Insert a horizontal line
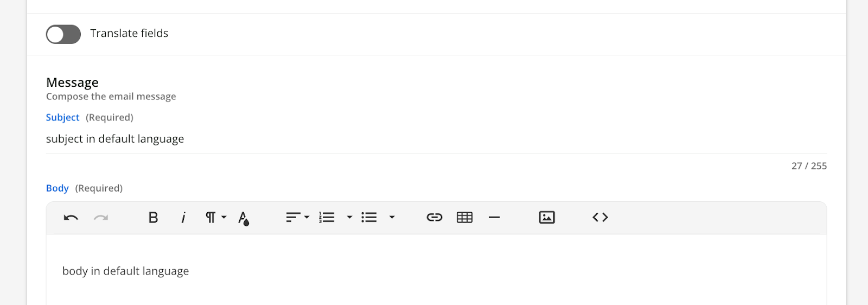The image size is (868, 305). (494, 218)
